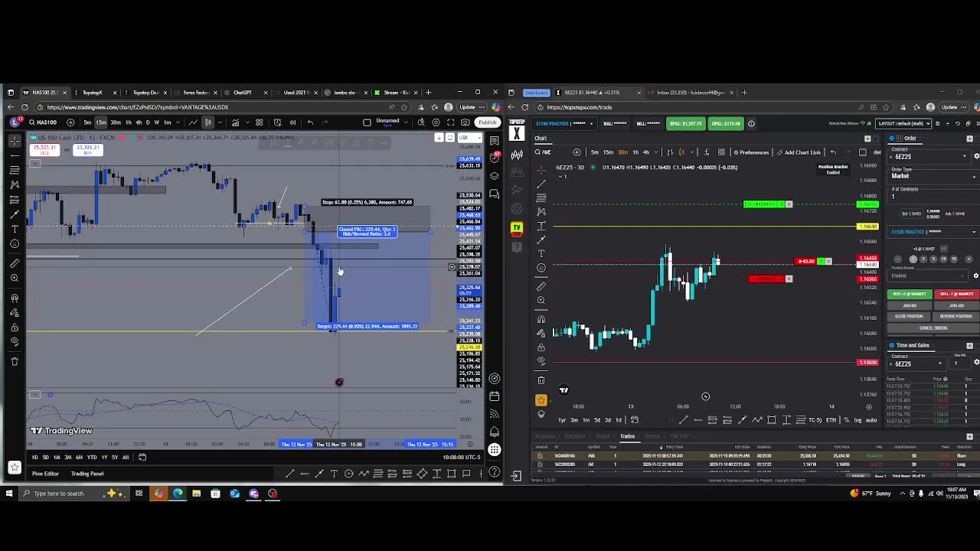Select the zoom in tool in TradingView

pos(15,278)
